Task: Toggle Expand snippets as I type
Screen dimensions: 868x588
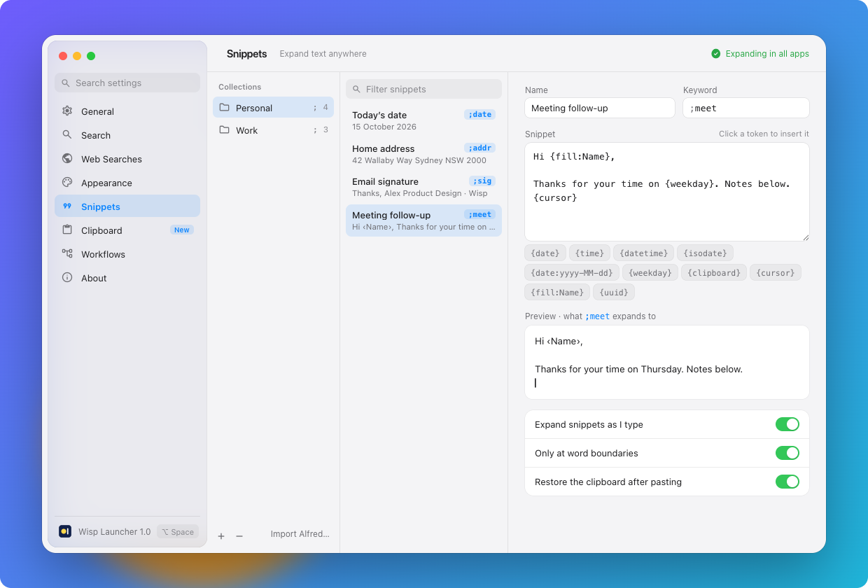Action: (787, 424)
